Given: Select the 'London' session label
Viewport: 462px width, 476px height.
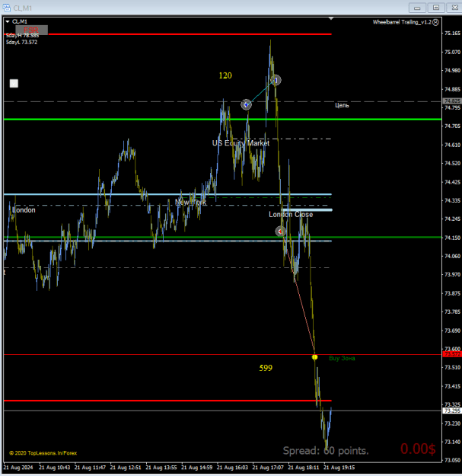Looking at the screenshot, I should (x=24, y=210).
